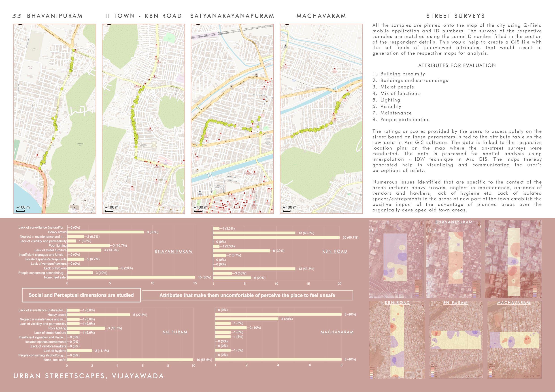Click the 'None, feel safe!' 15 (50%) bar

pos(131,277)
